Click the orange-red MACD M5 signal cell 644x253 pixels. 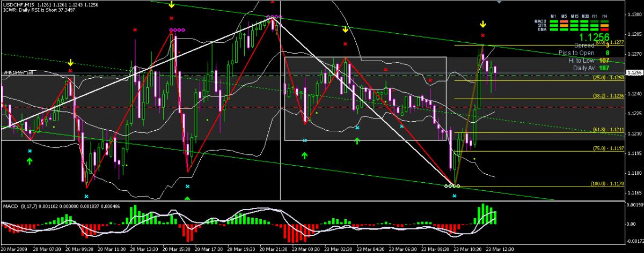click(564, 21)
